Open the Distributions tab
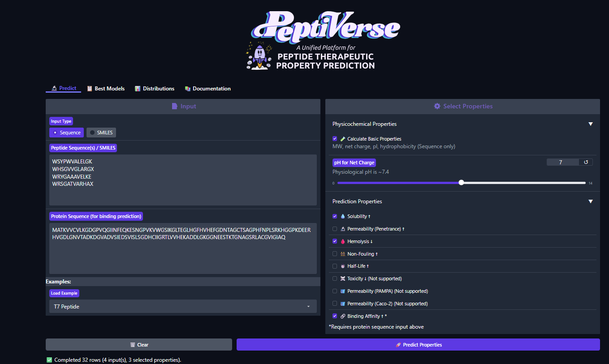 coord(155,89)
